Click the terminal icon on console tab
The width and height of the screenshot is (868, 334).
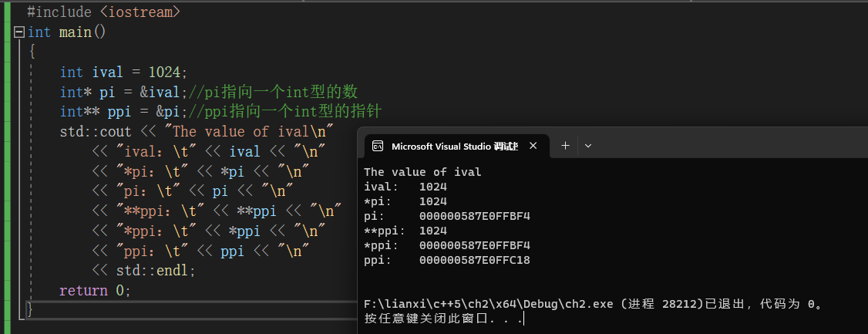378,147
